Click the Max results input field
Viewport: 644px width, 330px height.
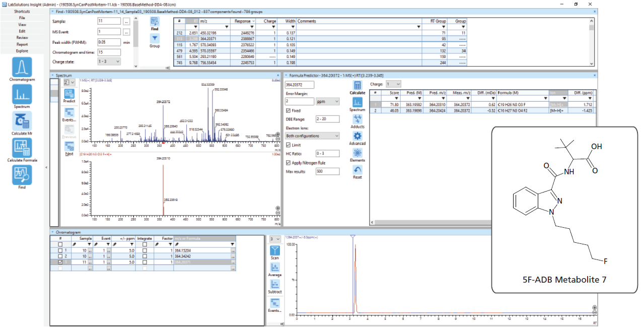click(x=327, y=171)
